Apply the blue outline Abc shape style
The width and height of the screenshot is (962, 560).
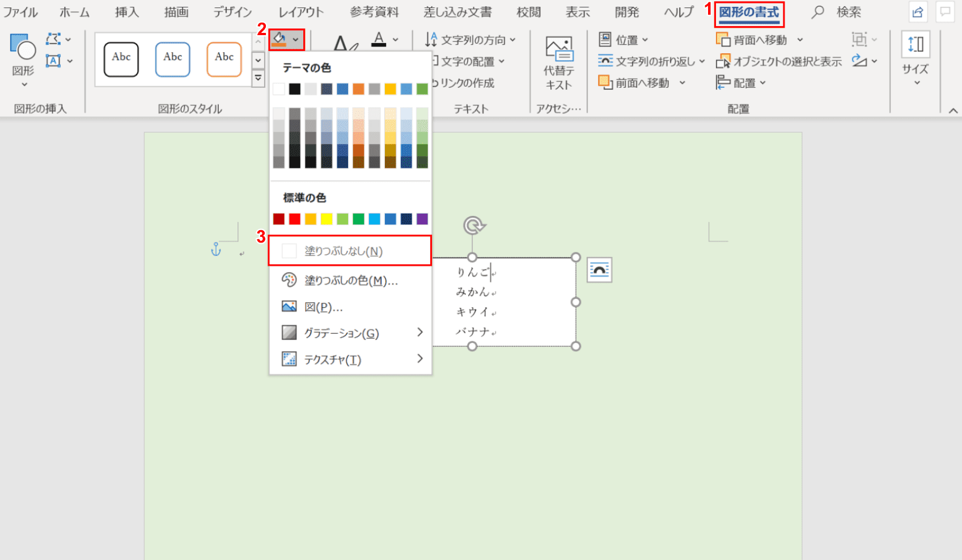173,59
